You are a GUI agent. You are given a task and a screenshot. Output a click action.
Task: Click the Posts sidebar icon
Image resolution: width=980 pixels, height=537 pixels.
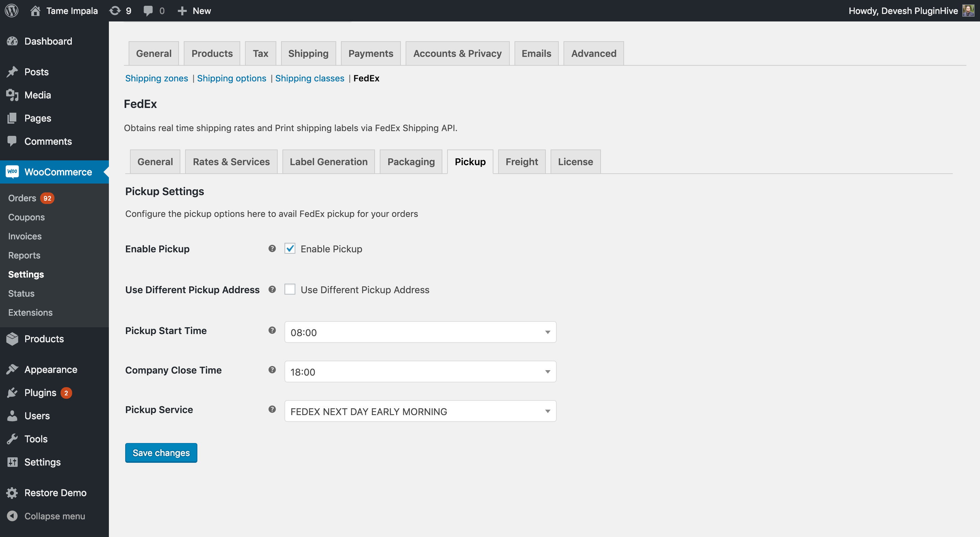(14, 72)
